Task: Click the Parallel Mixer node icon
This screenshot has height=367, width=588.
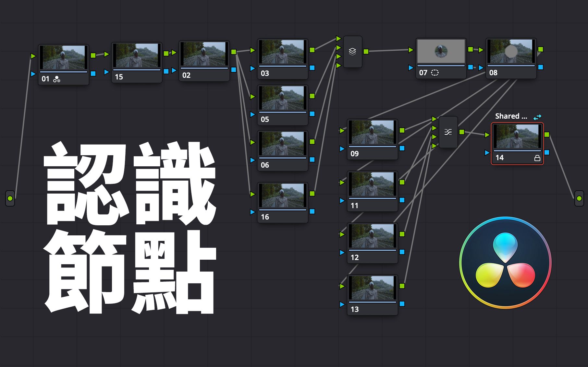Action: point(448,132)
